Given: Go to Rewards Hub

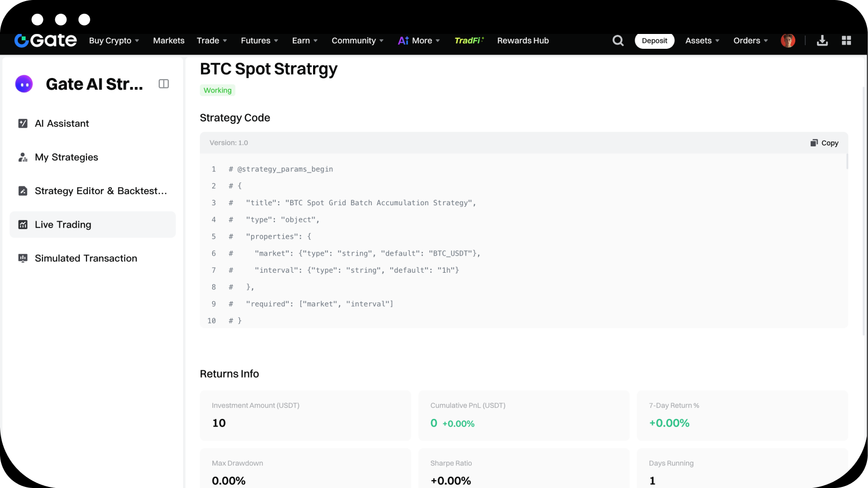Looking at the screenshot, I should coord(523,41).
